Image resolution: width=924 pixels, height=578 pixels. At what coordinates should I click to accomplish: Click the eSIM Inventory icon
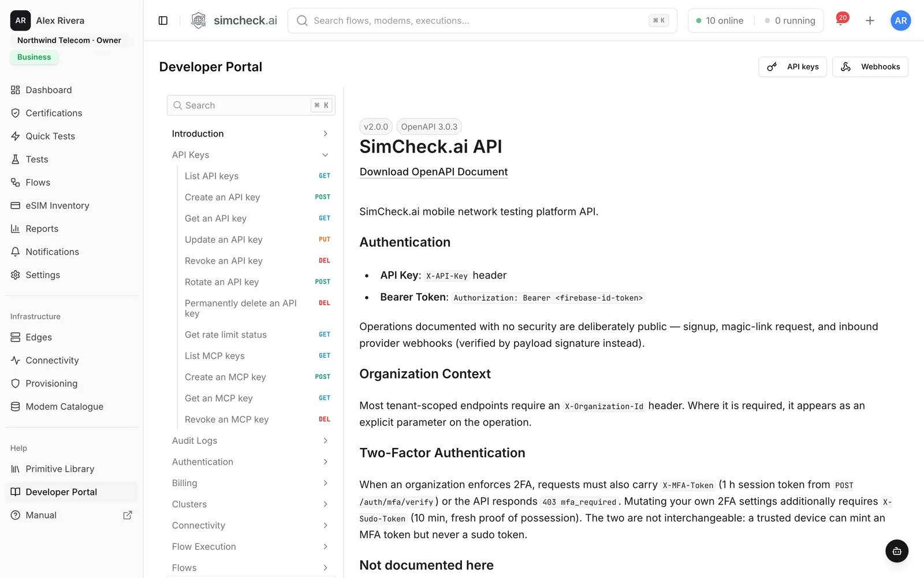[16, 206]
